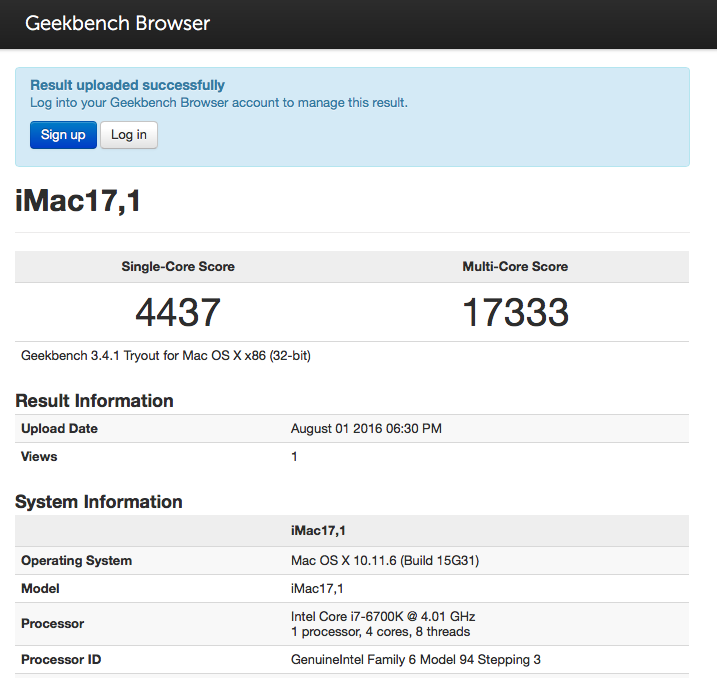This screenshot has width=717, height=678.
Task: Click the multi-core score value 17333
Action: tap(515, 313)
